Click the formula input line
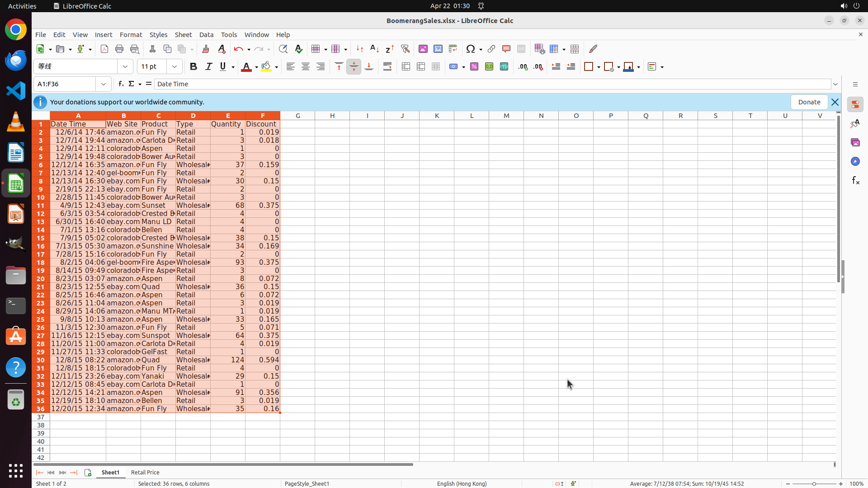The width and height of the screenshot is (868, 488). [x=492, y=84]
